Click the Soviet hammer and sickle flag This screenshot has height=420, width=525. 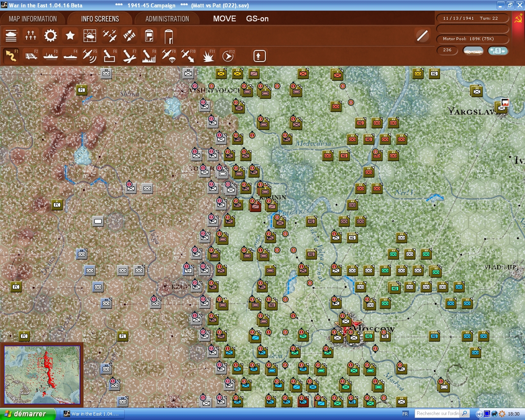(518, 19)
